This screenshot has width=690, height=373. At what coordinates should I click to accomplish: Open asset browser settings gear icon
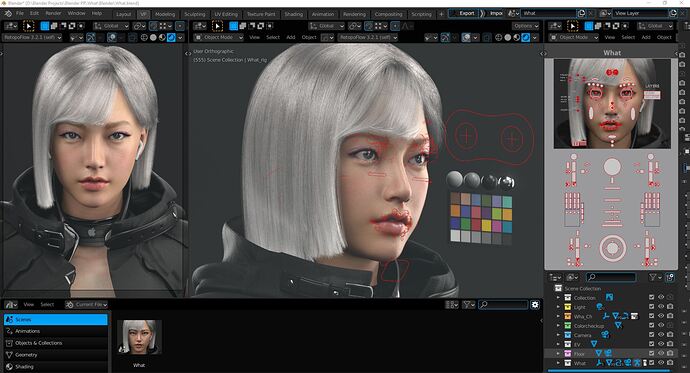[535, 304]
